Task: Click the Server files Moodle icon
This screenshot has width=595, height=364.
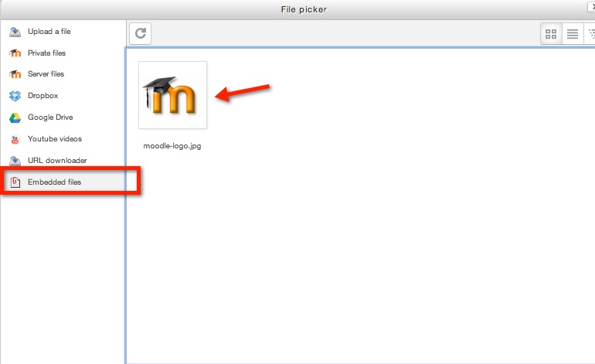Action: pyautogui.click(x=15, y=74)
